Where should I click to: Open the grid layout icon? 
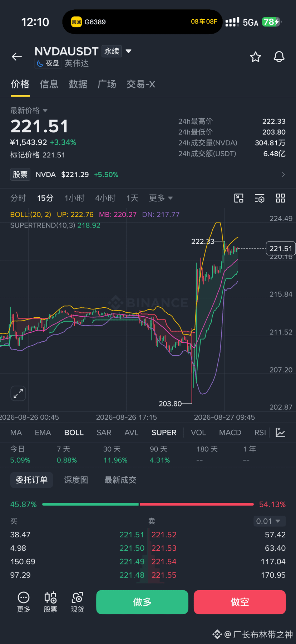pos(281,198)
